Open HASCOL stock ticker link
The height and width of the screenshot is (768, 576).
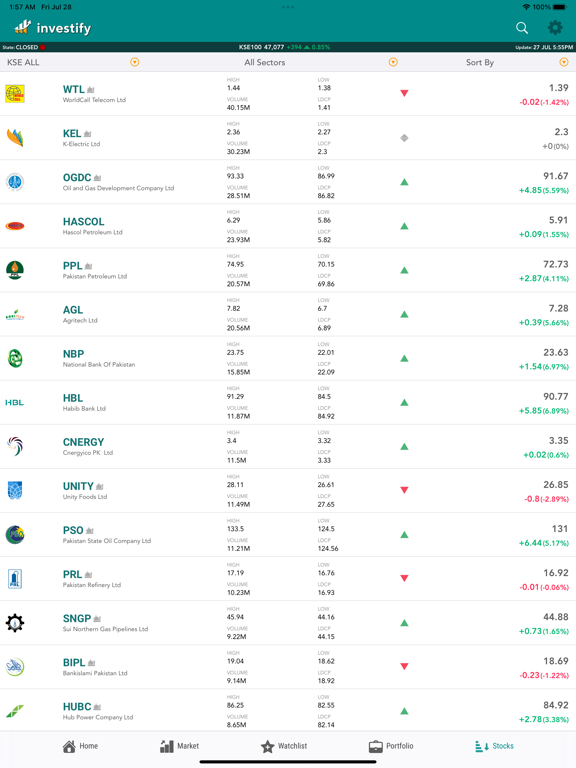(83, 221)
